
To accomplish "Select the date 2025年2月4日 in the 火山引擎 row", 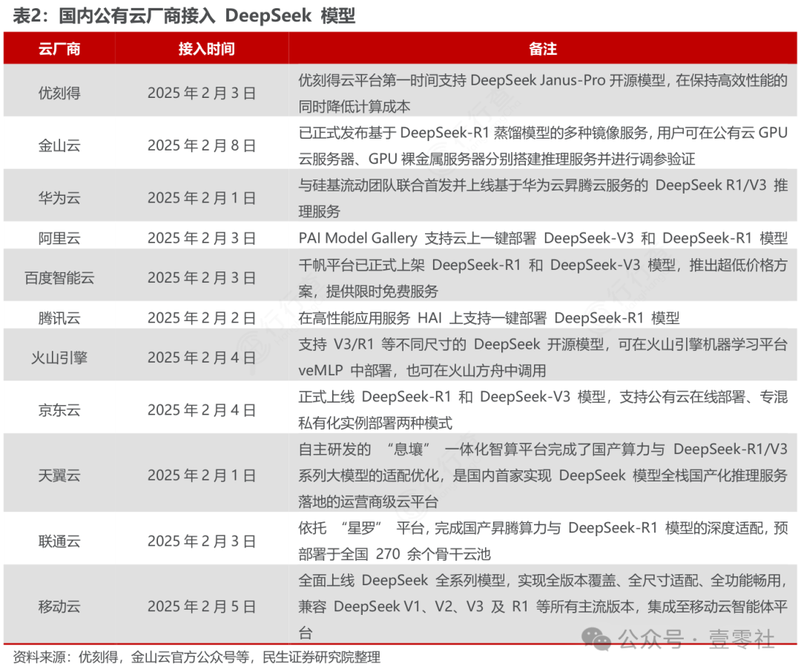I will [x=202, y=358].
